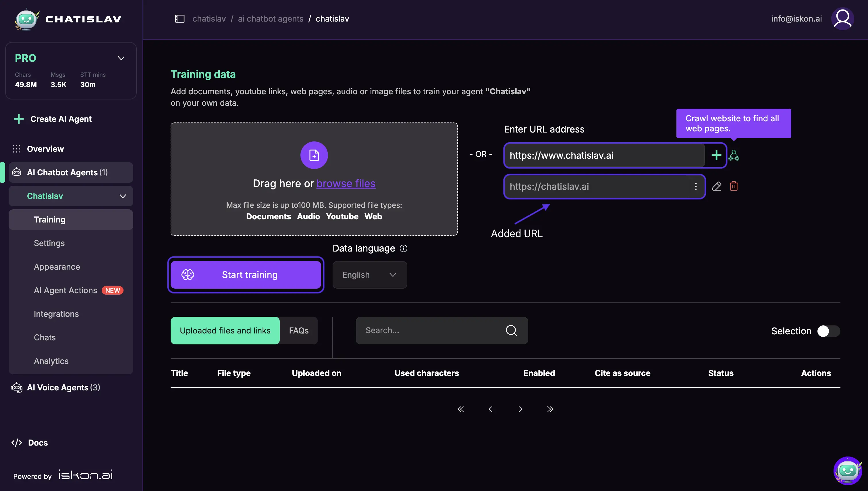Click the iskon.ai powered by link
Viewport: 868px width, 491px height.
86,475
